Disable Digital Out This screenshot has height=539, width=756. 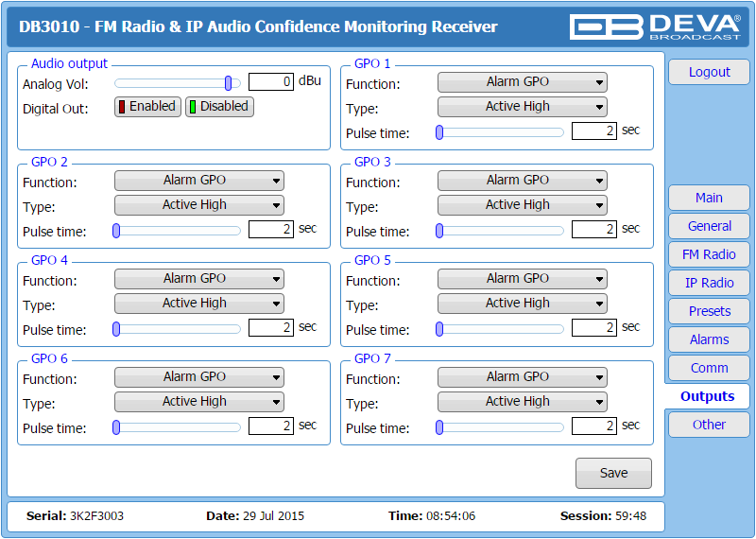tap(219, 107)
